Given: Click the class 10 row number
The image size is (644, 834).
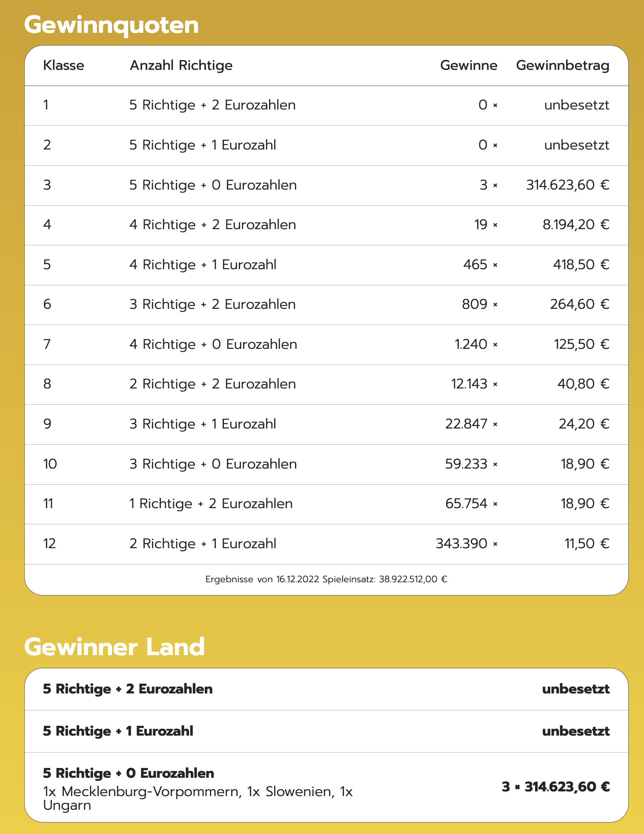Looking at the screenshot, I should tap(50, 464).
